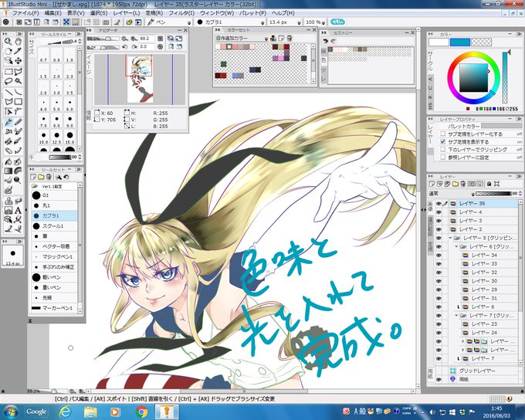This screenshot has height=420, width=525.
Task: Enable 参照レイヤーに設定 checkbox
Action: pyautogui.click(x=443, y=157)
